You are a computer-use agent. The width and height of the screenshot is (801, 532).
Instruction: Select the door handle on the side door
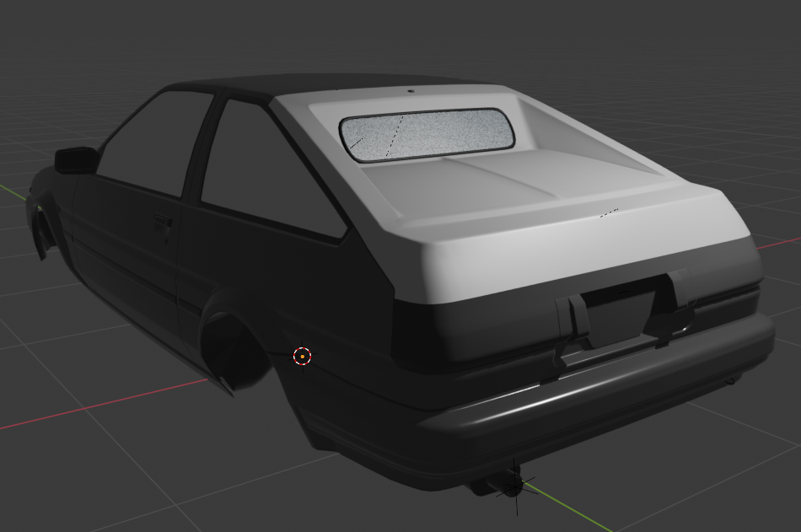tap(163, 221)
